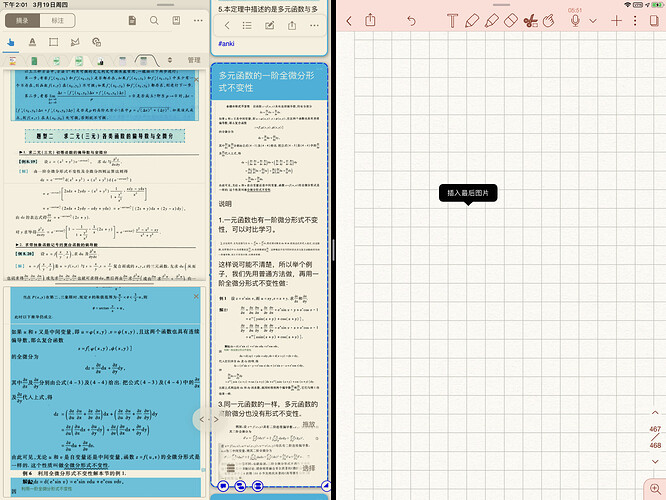The image size is (666, 500).
Task: Undo the last action in Notability
Action: click(411, 21)
